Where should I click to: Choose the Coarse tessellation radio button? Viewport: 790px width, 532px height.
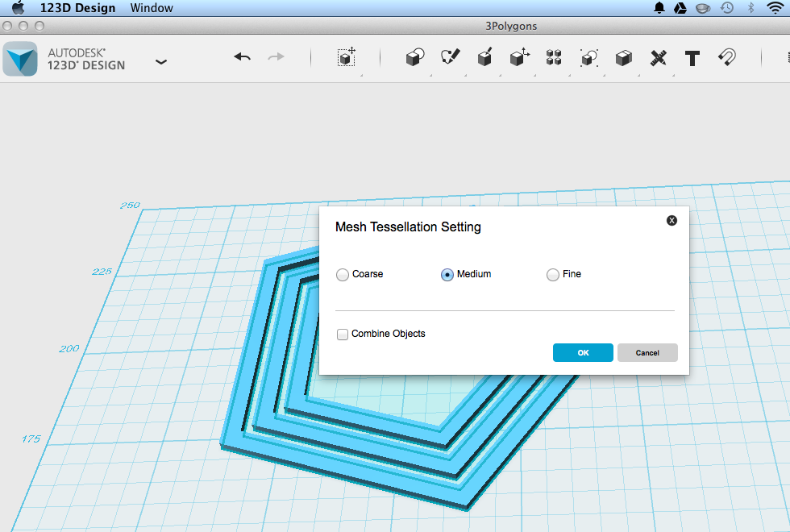343,275
